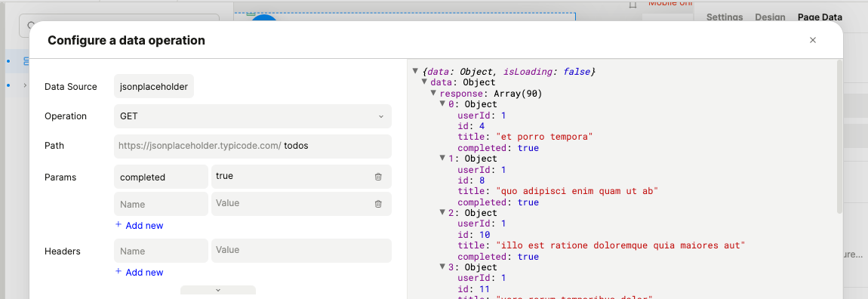Screen dimensions: 868x299
Task: Click the param value field showing true
Action: click(x=301, y=177)
